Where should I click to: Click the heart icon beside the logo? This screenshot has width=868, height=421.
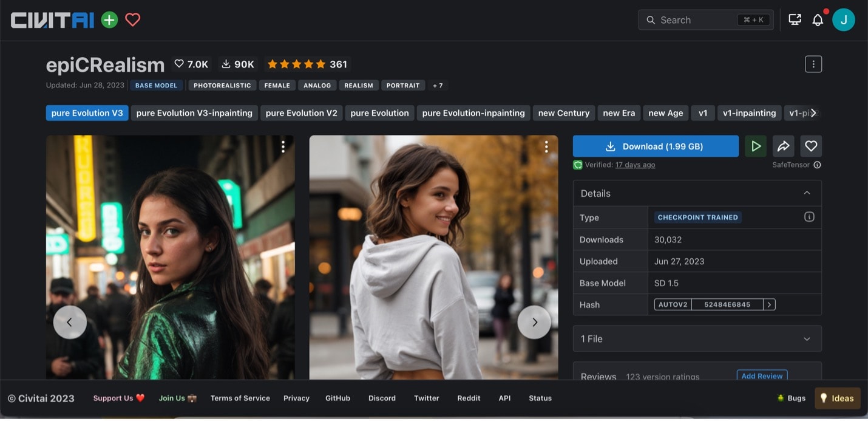point(132,20)
